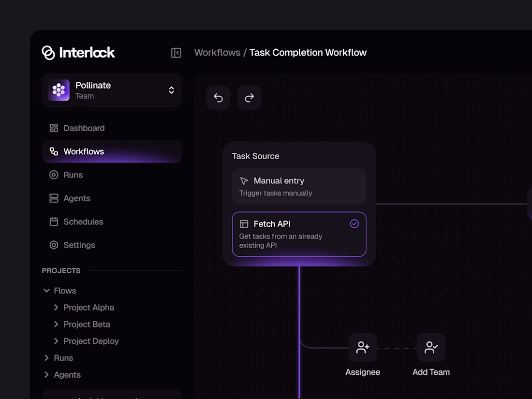
Task: Click the Pollinate team avatar
Action: click(x=59, y=90)
